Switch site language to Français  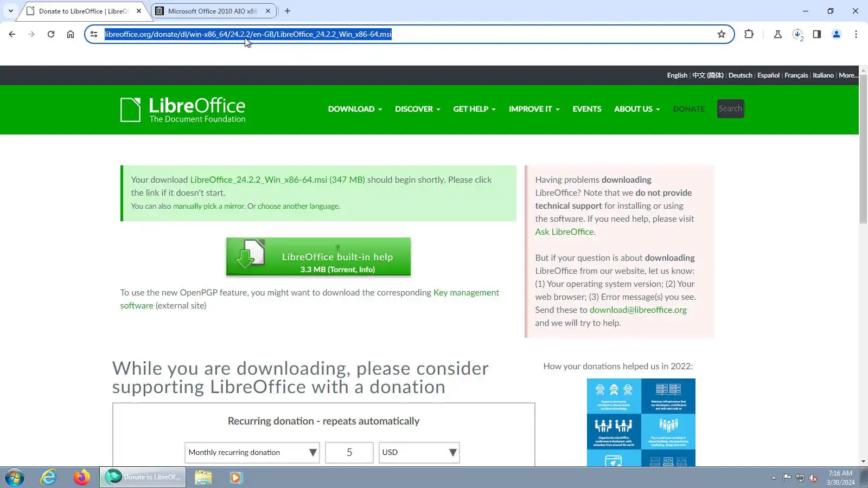coord(796,75)
